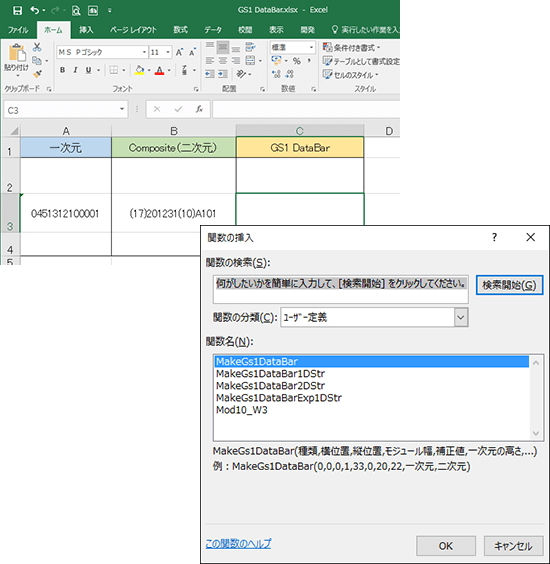Toggle underline formatting
Screen dimensions: 550x564
(x=88, y=70)
